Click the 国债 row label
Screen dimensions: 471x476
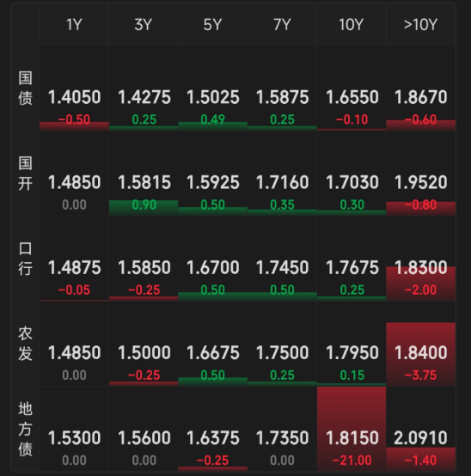(x=25, y=88)
